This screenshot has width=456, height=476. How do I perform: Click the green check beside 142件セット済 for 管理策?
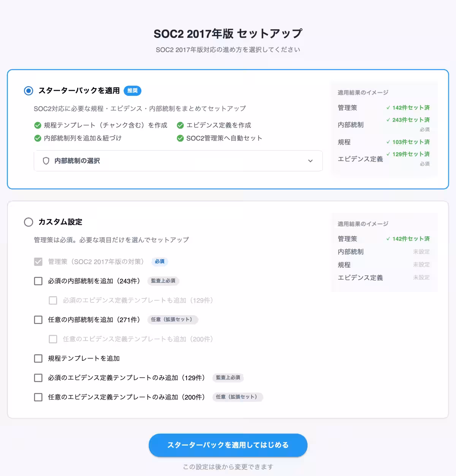click(x=388, y=108)
